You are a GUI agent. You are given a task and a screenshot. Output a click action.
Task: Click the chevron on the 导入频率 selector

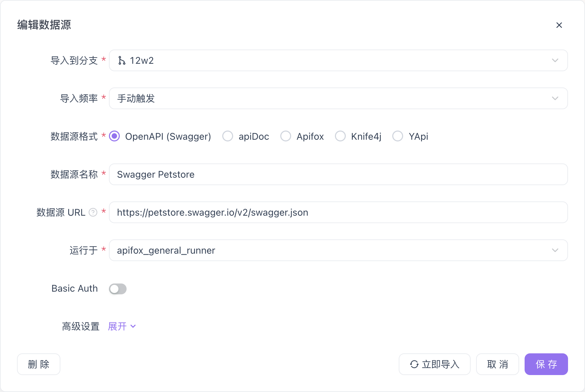[555, 98]
